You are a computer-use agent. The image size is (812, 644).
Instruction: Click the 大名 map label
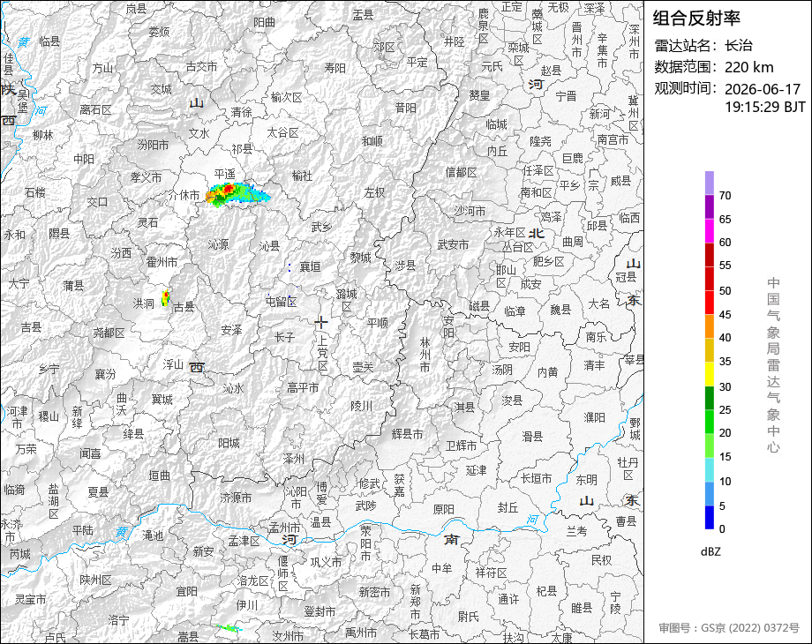pos(599,303)
